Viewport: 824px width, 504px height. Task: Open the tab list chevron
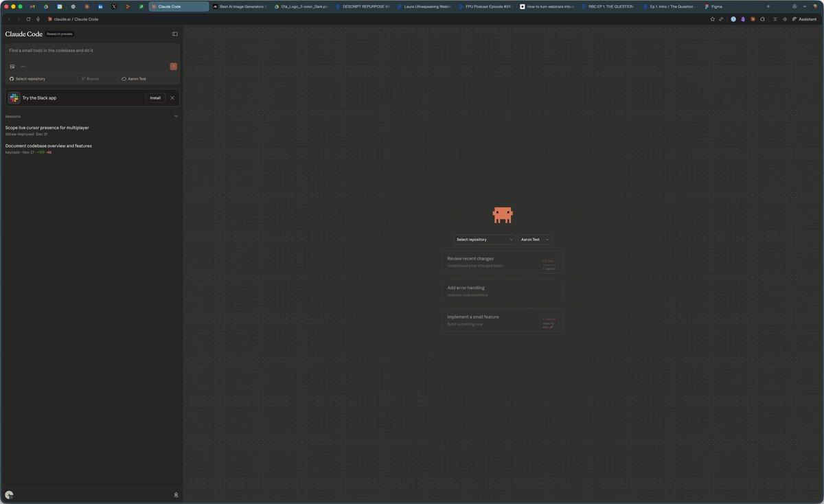(805, 6)
